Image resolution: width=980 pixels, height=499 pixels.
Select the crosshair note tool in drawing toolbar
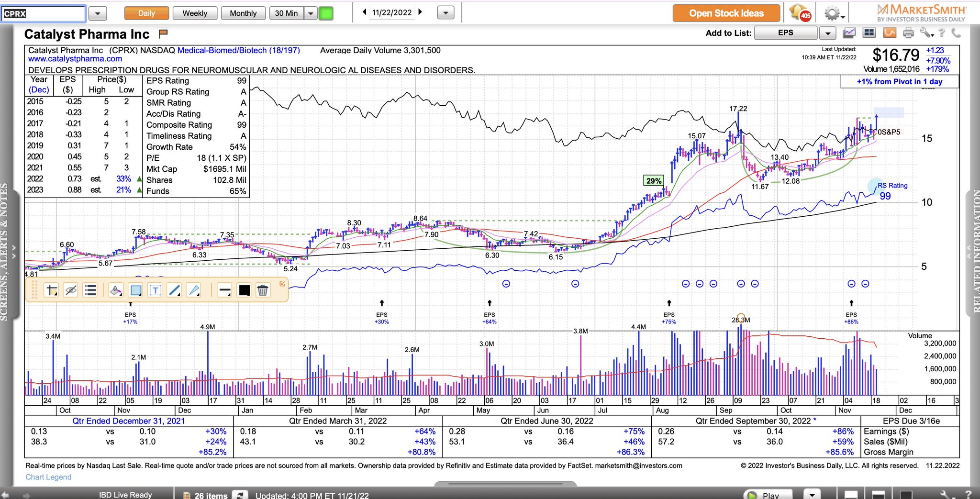click(x=51, y=290)
